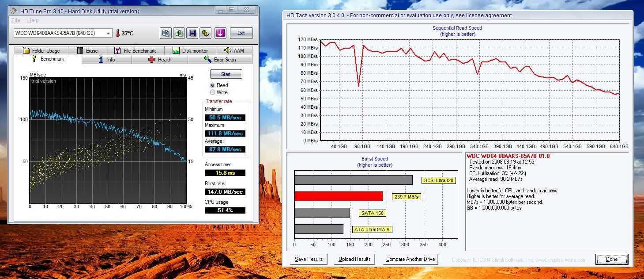The width and height of the screenshot is (644, 279).
Task: Open the Error Scan tab
Action: click(x=220, y=59)
